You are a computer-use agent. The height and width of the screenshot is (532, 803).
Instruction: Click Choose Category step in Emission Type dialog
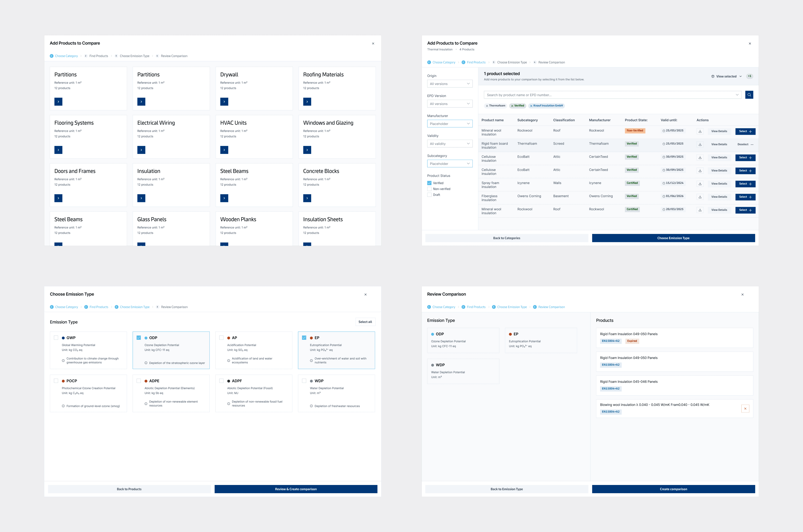click(x=66, y=307)
